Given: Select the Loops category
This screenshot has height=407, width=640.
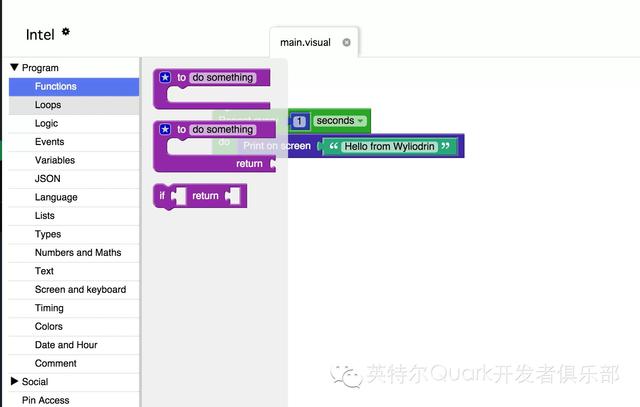Looking at the screenshot, I should point(74,105).
